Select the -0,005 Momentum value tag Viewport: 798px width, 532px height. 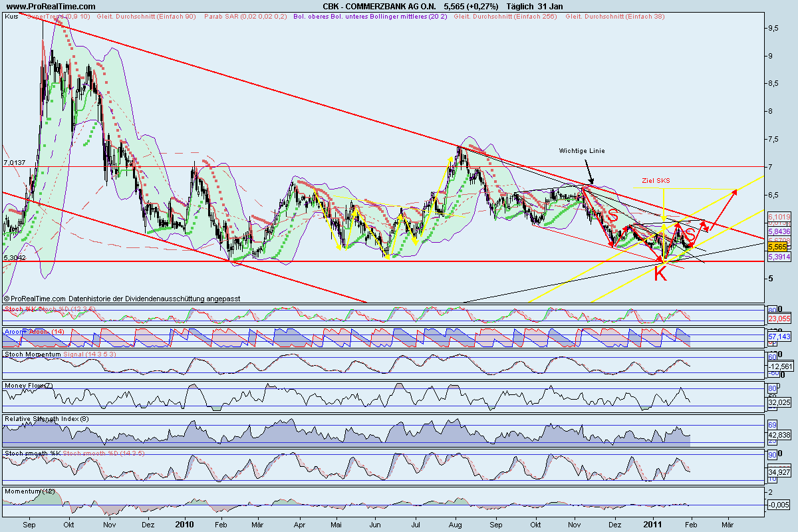click(779, 505)
